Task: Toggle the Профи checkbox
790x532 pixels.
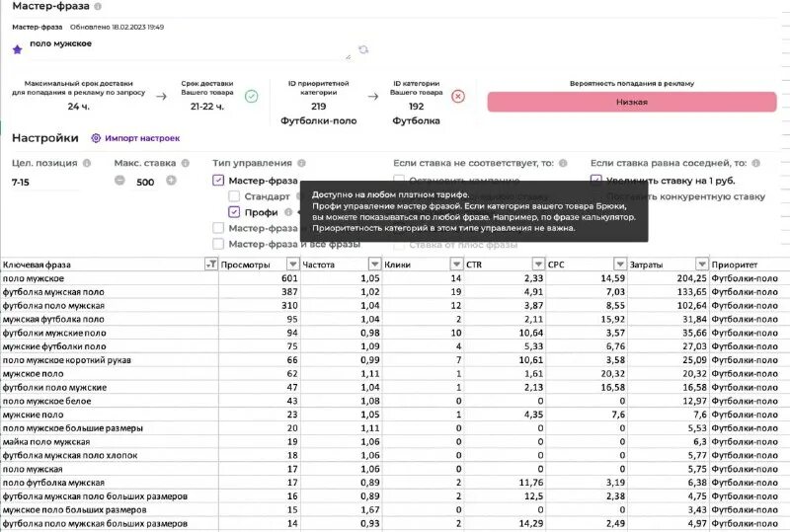Action: [x=234, y=212]
